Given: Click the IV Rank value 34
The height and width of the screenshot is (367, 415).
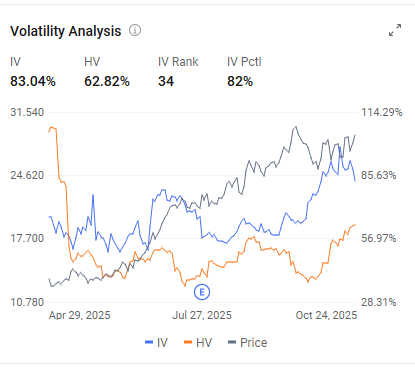Looking at the screenshot, I should point(166,81).
